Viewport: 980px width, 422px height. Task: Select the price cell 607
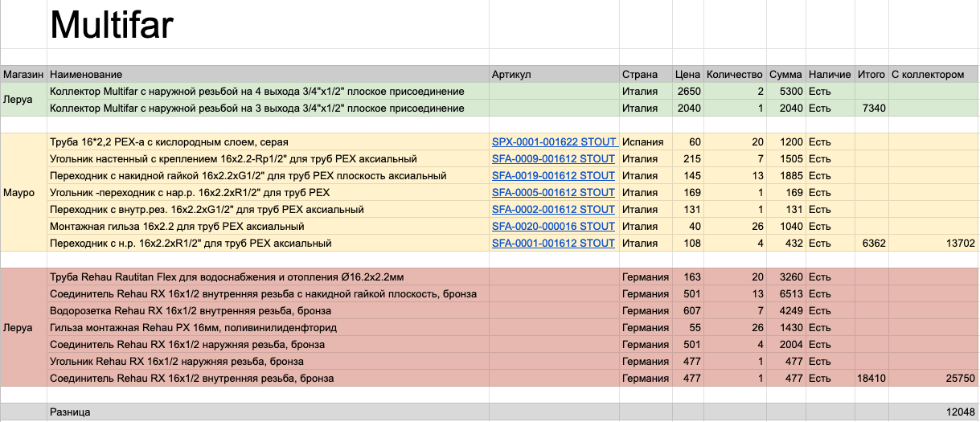coord(688,311)
